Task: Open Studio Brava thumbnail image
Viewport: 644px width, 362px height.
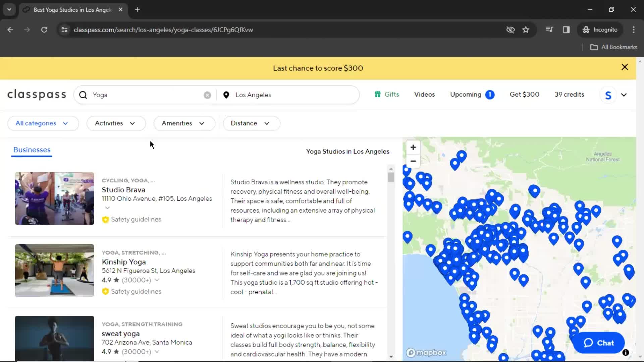Action: pyautogui.click(x=54, y=198)
